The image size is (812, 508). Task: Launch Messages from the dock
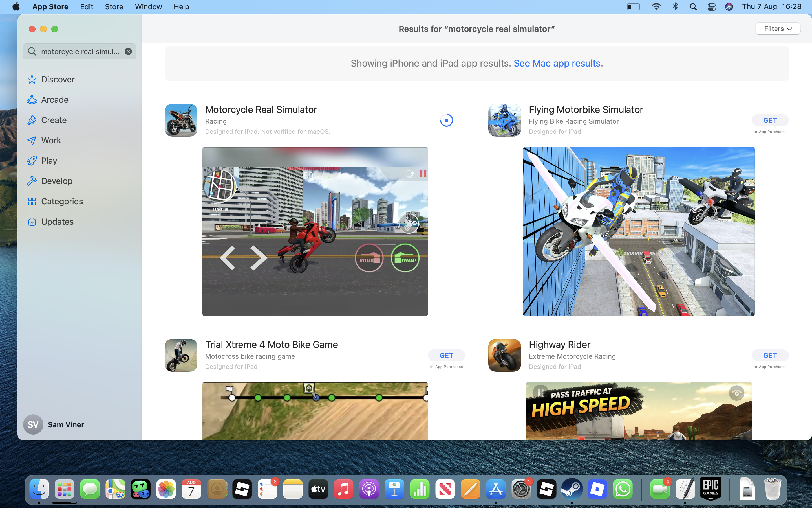click(90, 489)
